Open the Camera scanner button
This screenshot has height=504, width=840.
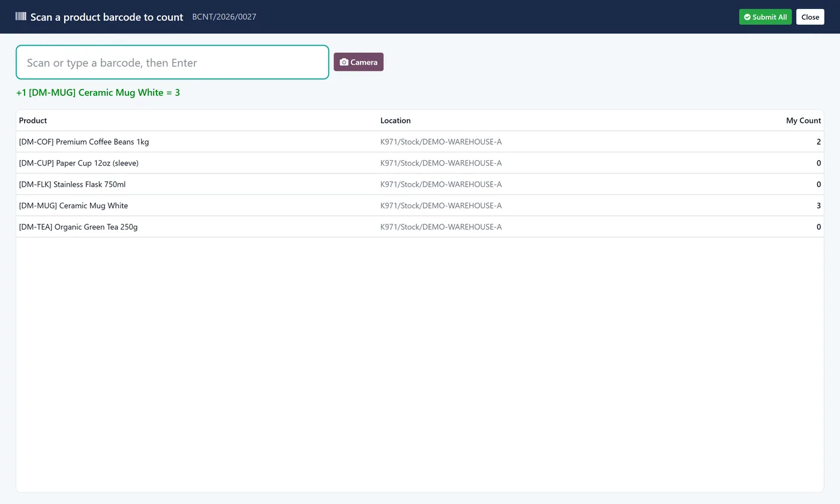click(358, 62)
